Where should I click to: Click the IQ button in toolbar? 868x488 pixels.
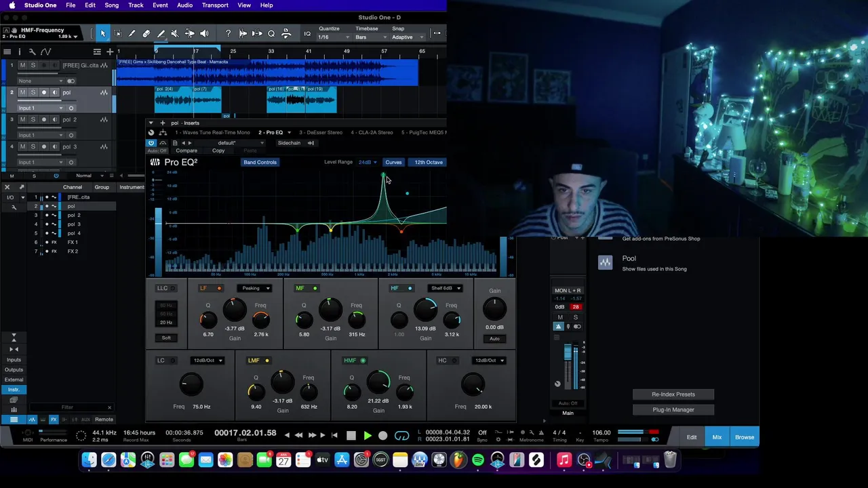pyautogui.click(x=307, y=33)
